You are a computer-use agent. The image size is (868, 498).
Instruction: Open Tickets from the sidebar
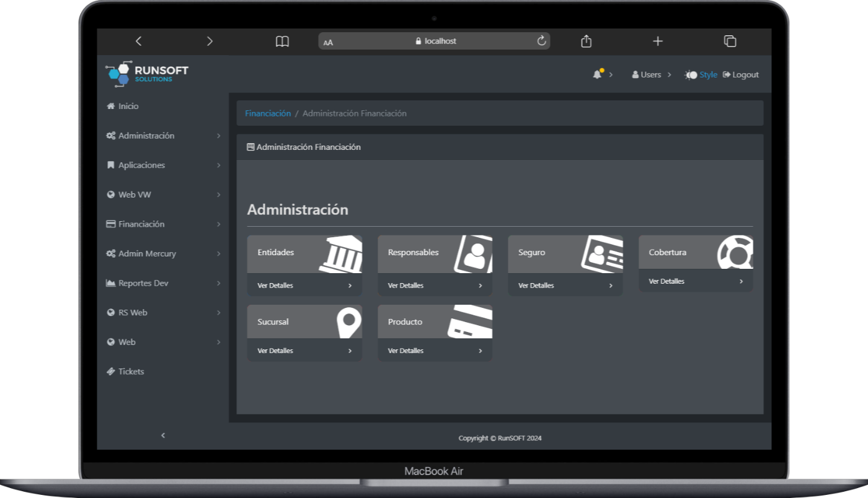131,372
